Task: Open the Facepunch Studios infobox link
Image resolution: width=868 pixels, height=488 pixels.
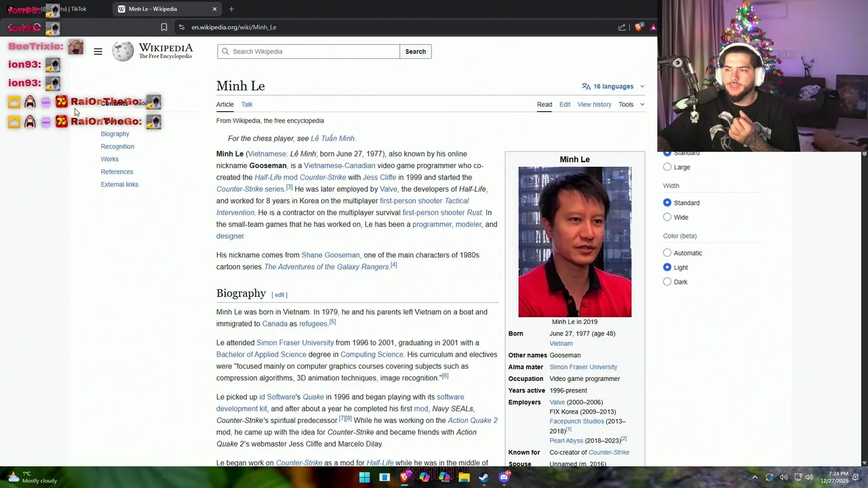Action: click(x=576, y=422)
